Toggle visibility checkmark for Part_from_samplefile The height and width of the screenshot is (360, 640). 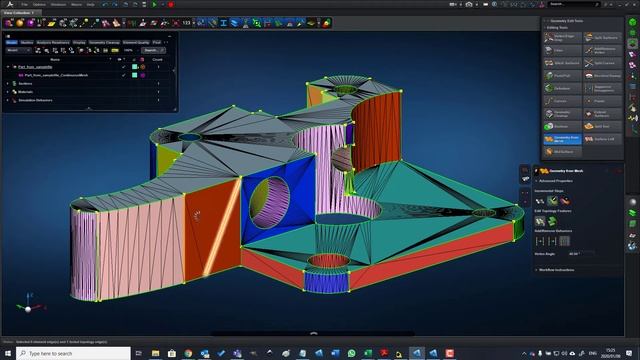[124, 67]
